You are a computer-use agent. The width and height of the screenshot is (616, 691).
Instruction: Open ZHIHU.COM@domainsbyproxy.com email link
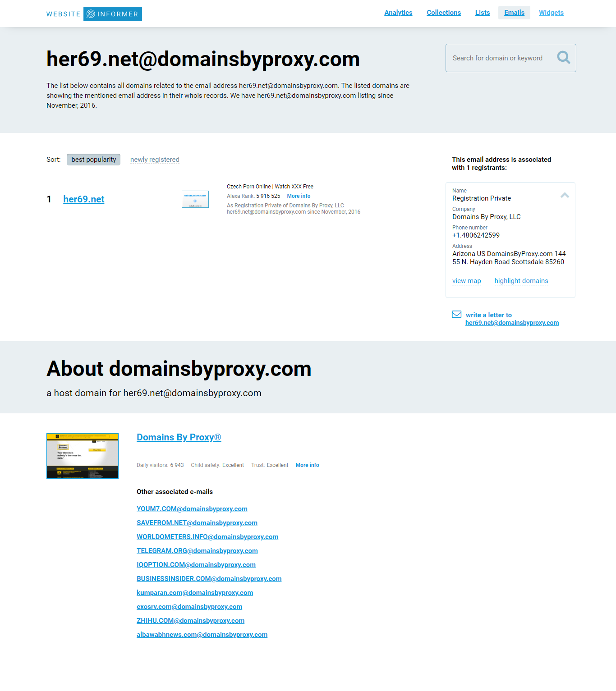(x=191, y=621)
